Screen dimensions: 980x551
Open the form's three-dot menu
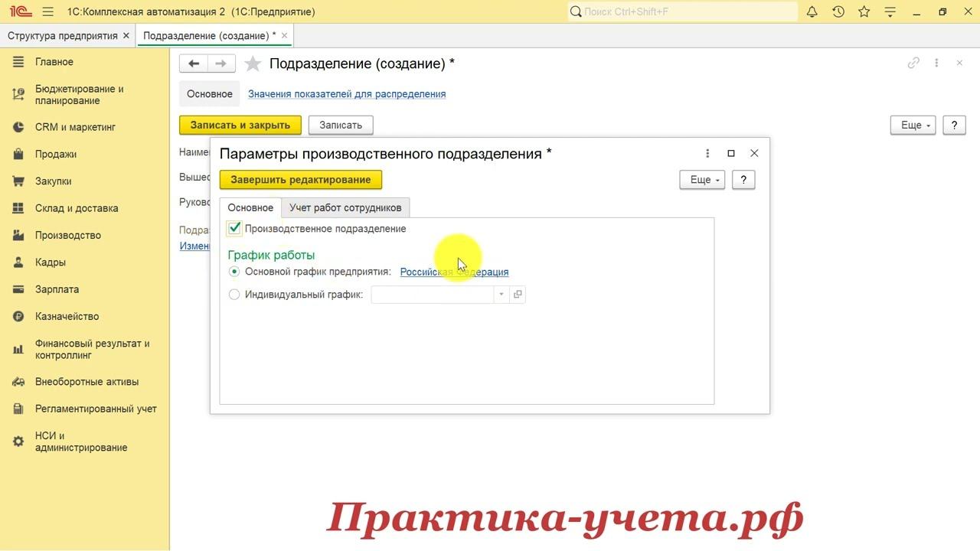tap(936, 64)
